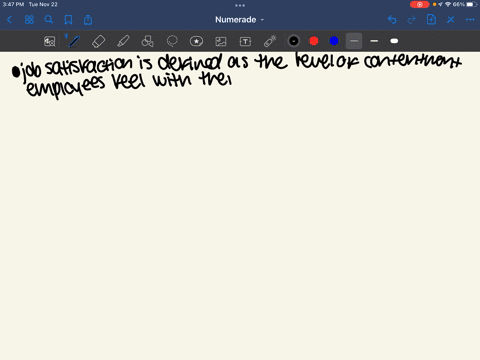480x360 pixels.
Task: Bookmark the current page
Action: coord(68,20)
